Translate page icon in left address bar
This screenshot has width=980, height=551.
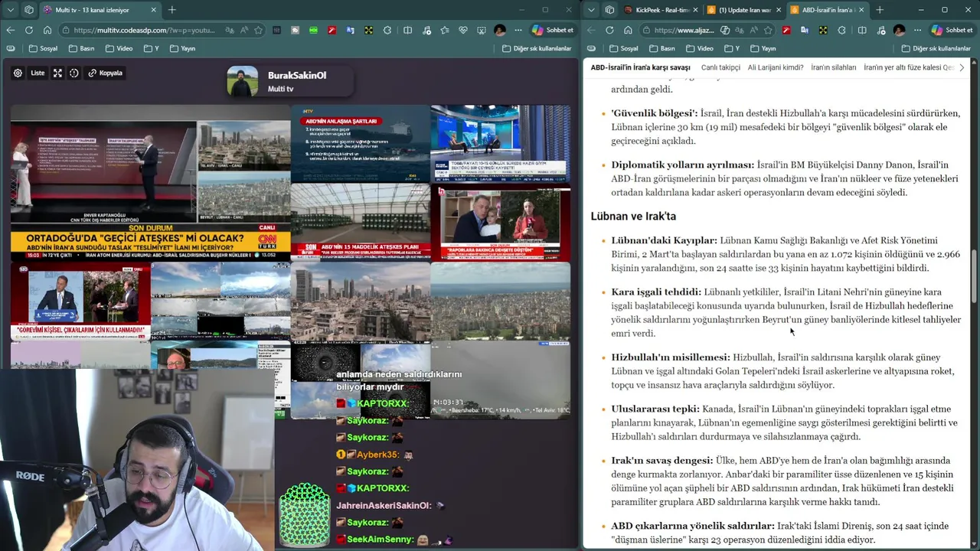[x=230, y=30]
